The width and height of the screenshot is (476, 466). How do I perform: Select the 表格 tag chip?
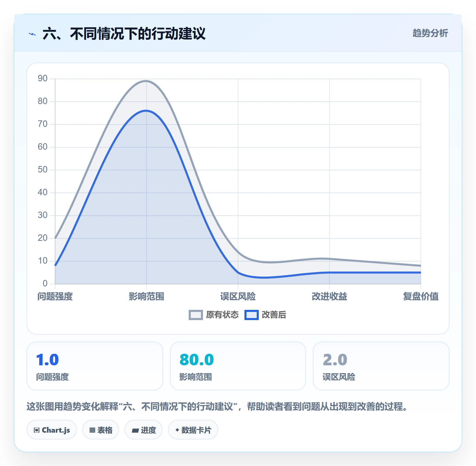[101, 430]
